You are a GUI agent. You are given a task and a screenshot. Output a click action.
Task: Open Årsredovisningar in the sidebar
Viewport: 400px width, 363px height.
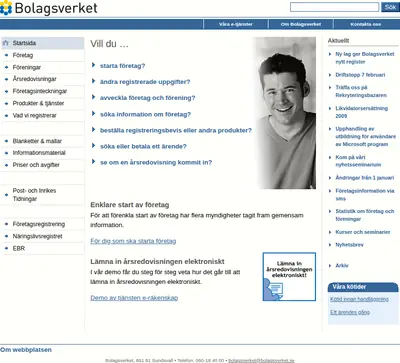click(x=34, y=79)
